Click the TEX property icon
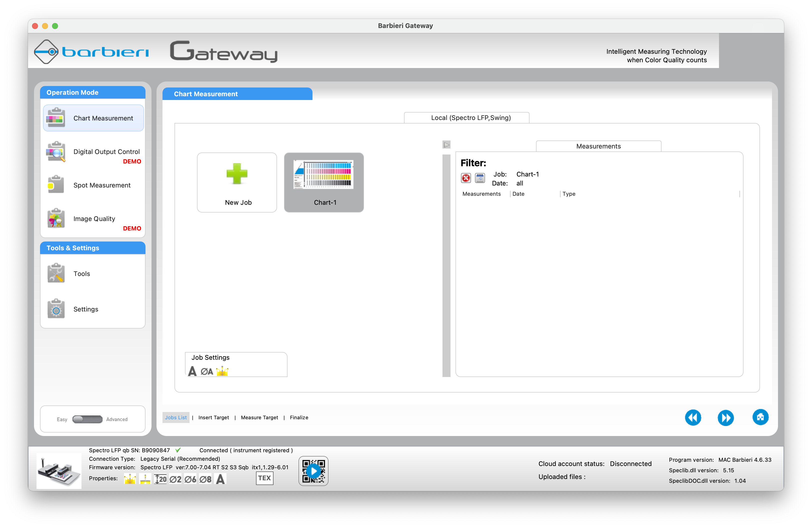Viewport: 812px width, 528px height. click(x=264, y=478)
